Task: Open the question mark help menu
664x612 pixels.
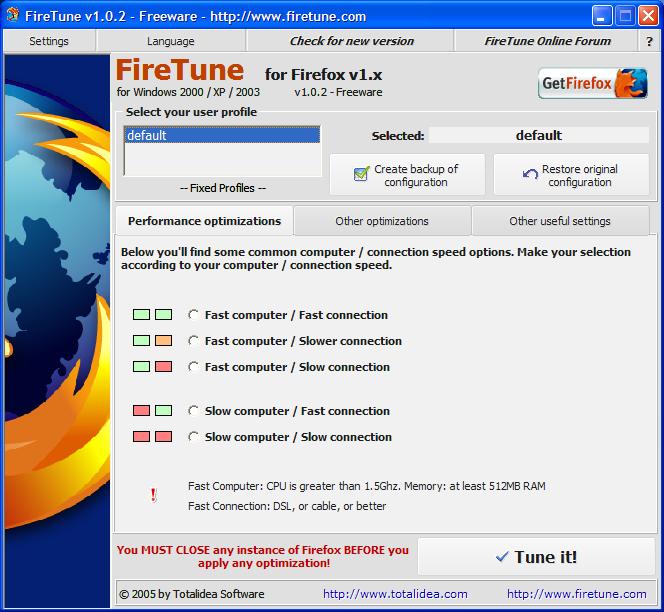Action: [x=649, y=41]
